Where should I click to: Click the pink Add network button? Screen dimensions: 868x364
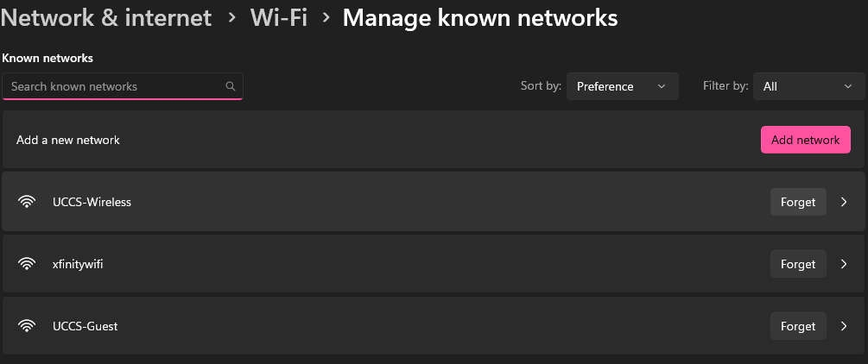pos(806,140)
